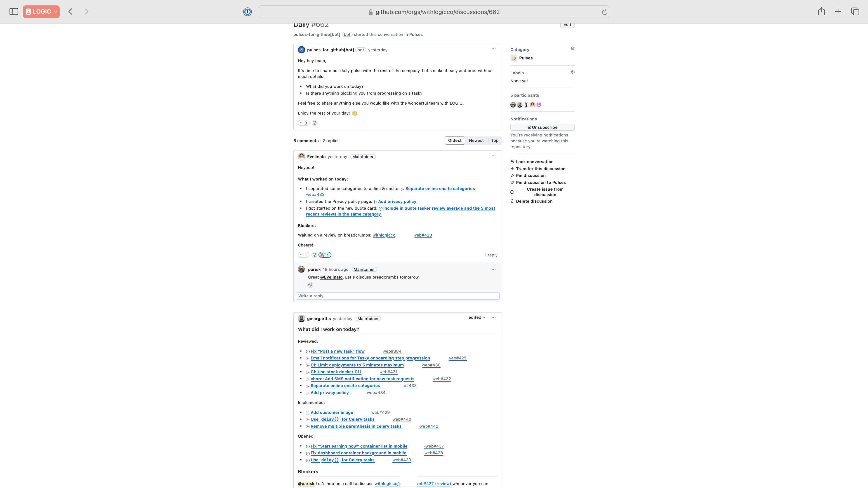The height and width of the screenshot is (488, 868).
Task: Toggle party reaction on Evelinalo's comment
Action: [325, 255]
